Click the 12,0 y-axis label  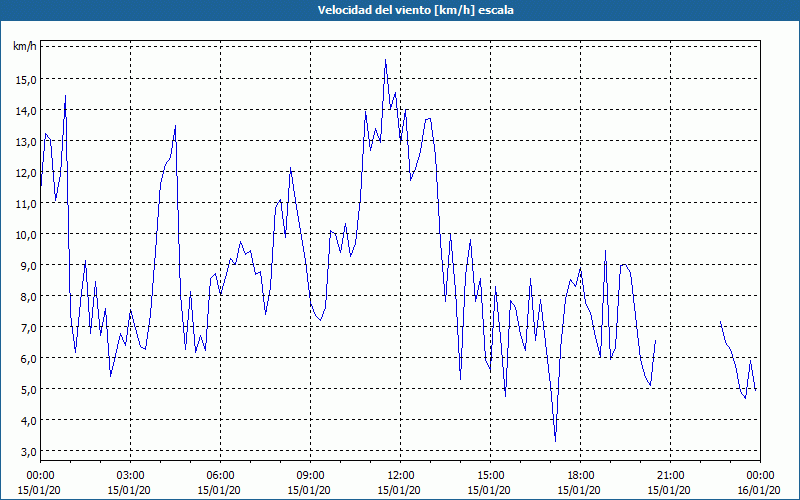27,173
